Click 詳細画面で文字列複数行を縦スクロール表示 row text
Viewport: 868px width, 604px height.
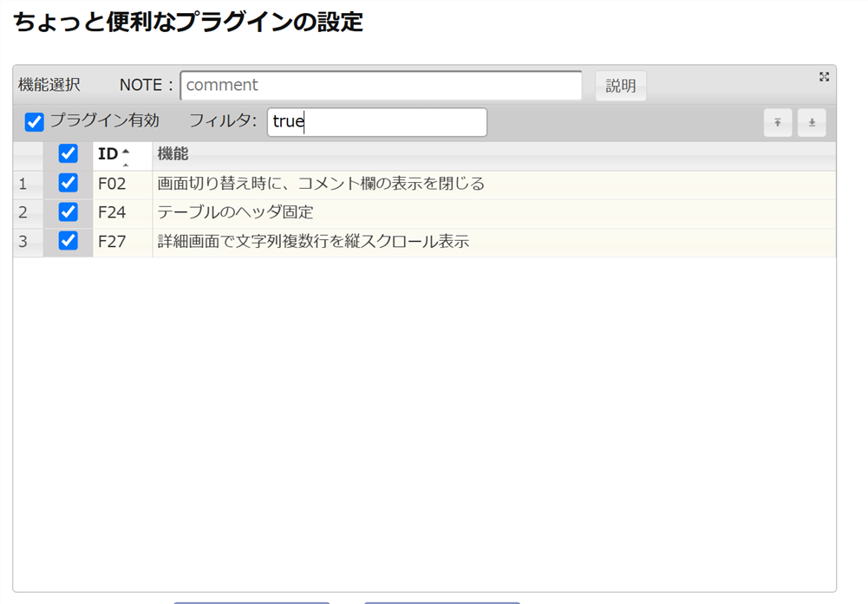[x=313, y=242]
